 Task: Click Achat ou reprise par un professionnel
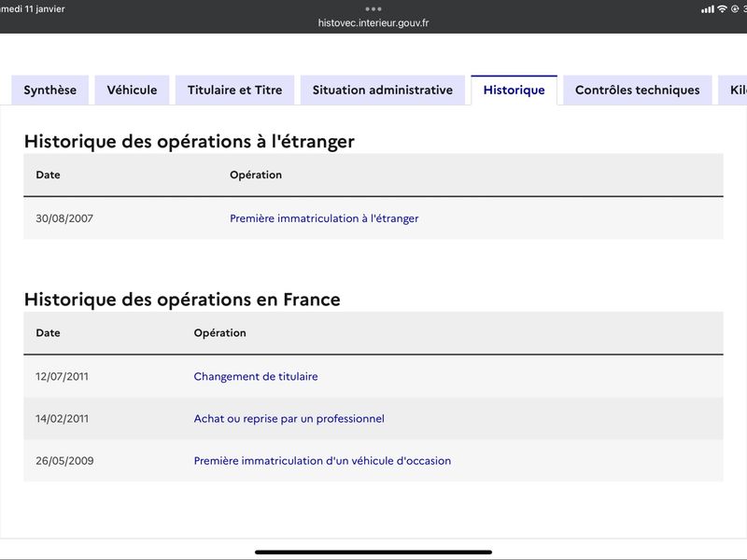pos(289,418)
